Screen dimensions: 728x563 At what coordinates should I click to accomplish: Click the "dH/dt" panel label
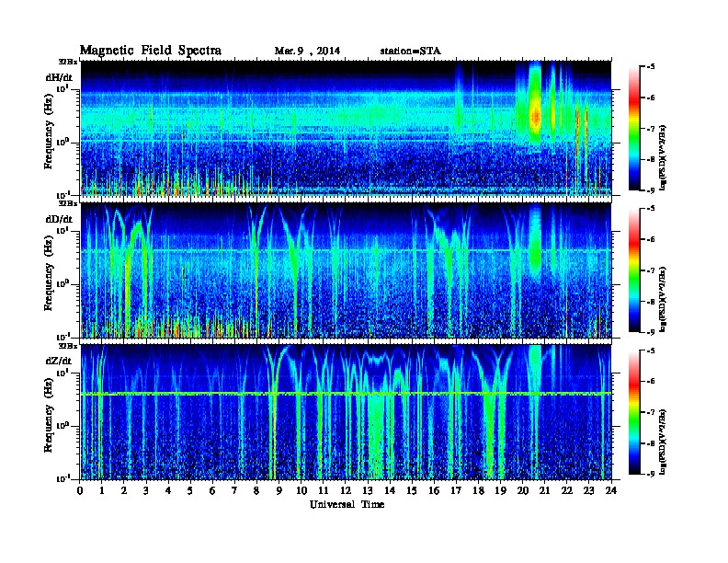point(59,77)
